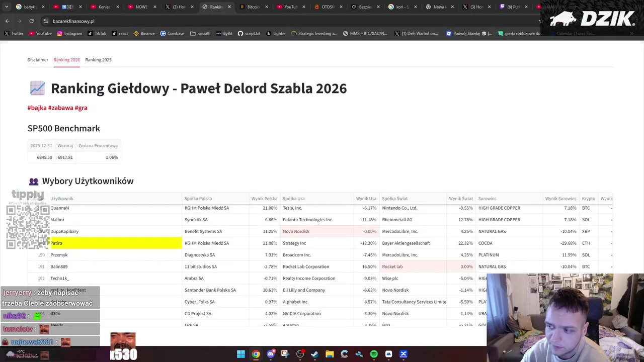
Task: Open the Instagram bookmark
Action: [69, 34]
